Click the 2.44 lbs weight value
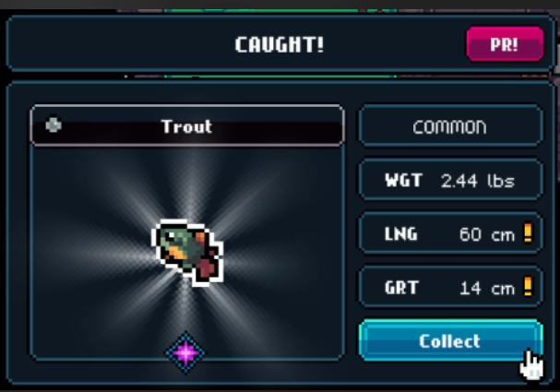 tap(478, 181)
